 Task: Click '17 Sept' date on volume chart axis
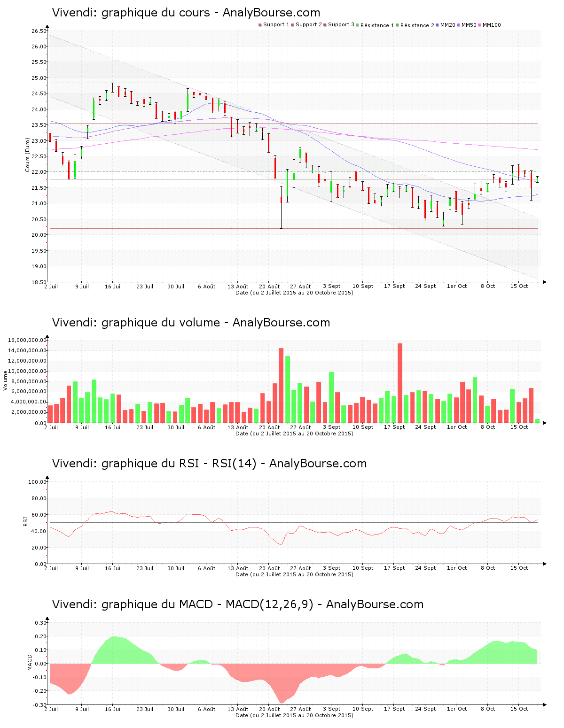click(x=394, y=427)
